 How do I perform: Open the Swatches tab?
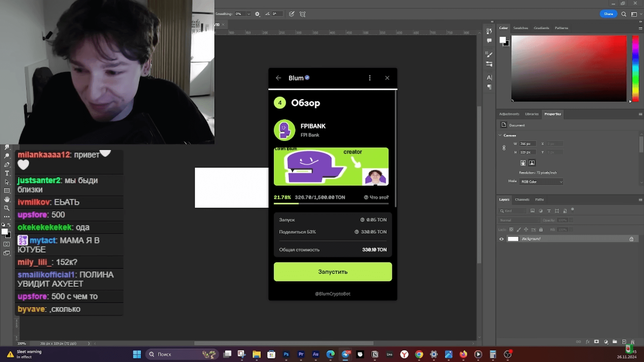pyautogui.click(x=520, y=28)
